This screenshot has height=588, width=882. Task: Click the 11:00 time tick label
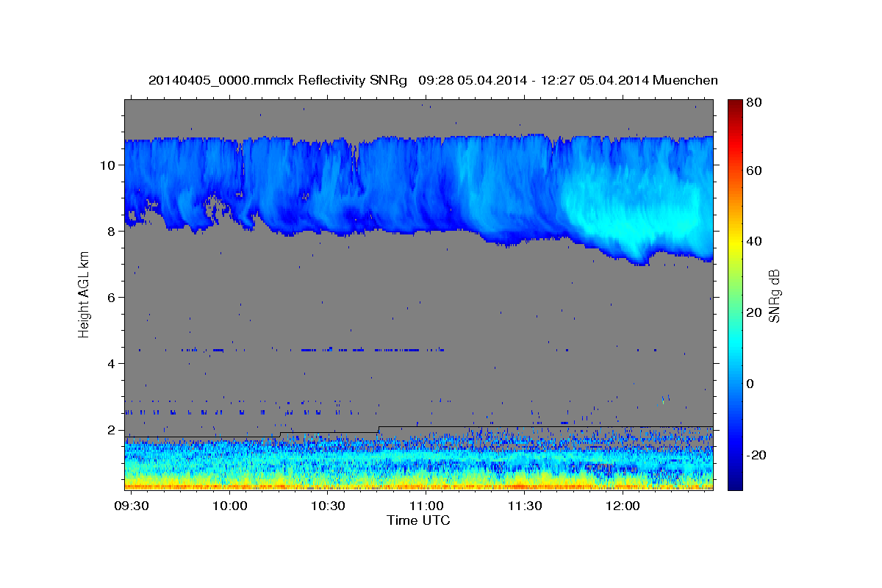point(426,506)
